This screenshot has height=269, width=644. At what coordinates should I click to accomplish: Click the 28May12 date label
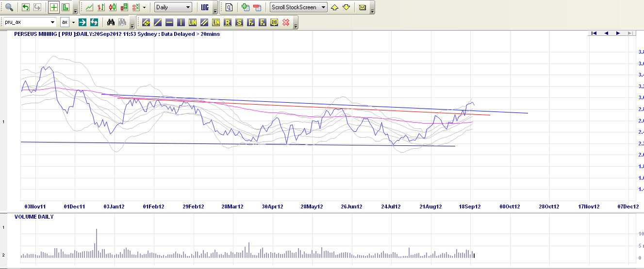(312, 206)
